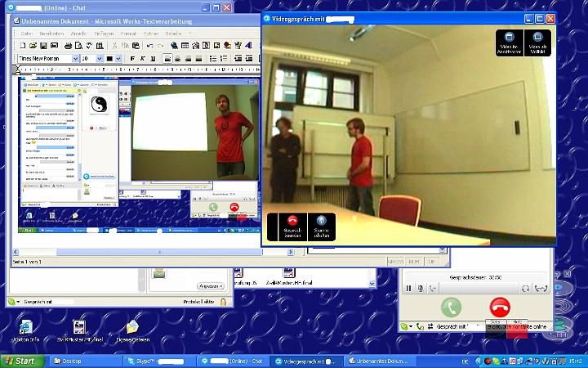Center-align the paragraph
Viewport: 588px width, 368px height.
pyautogui.click(x=178, y=59)
